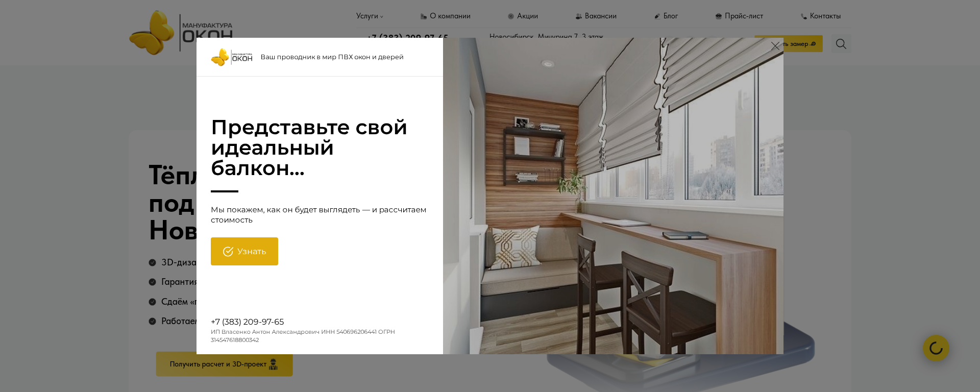This screenshot has height=392, width=980.
Task: Click the Блог pencil icon
Action: 657,16
